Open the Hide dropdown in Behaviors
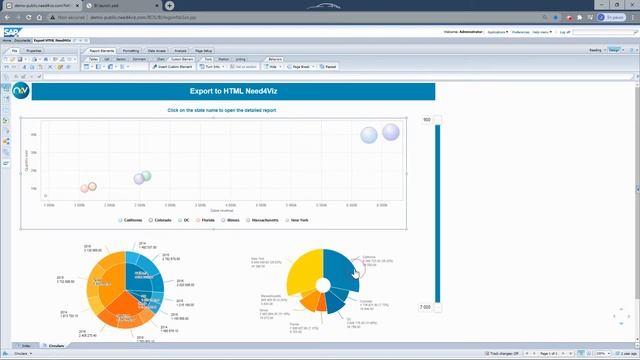 point(273,67)
